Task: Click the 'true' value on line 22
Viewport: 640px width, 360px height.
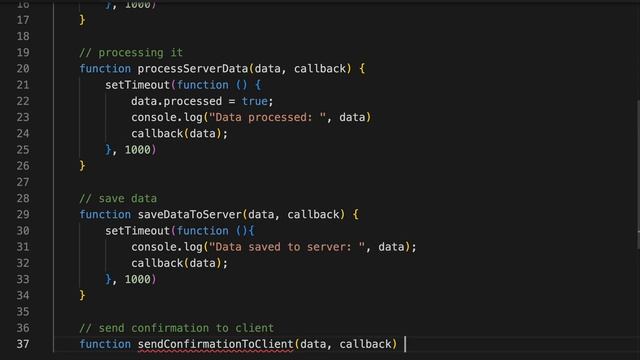Action: click(x=255, y=101)
